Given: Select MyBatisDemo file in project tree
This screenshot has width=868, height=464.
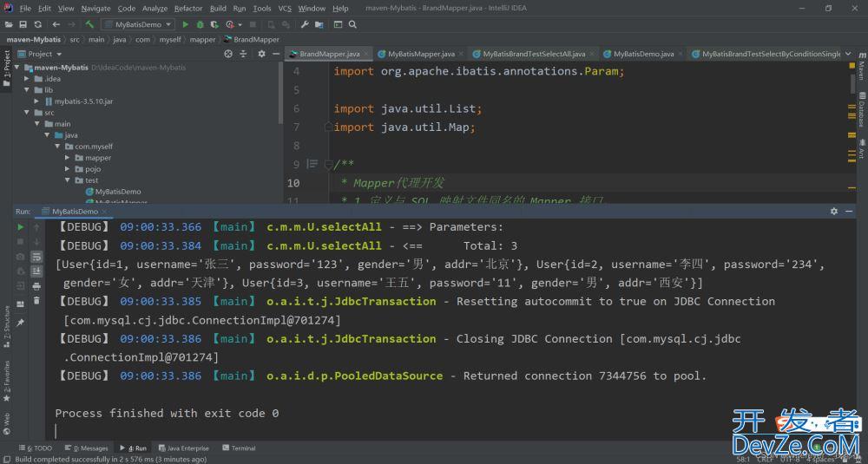Looking at the screenshot, I should (x=118, y=192).
